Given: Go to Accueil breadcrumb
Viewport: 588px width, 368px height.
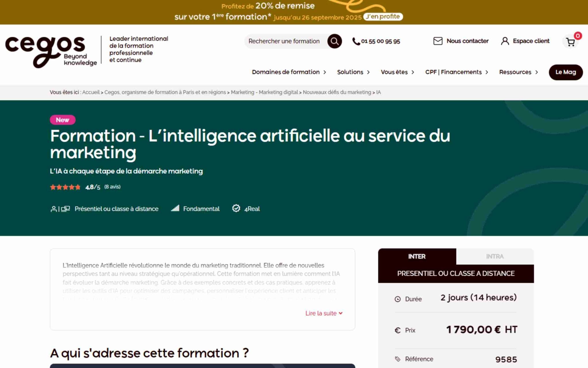Looking at the screenshot, I should 91,92.
